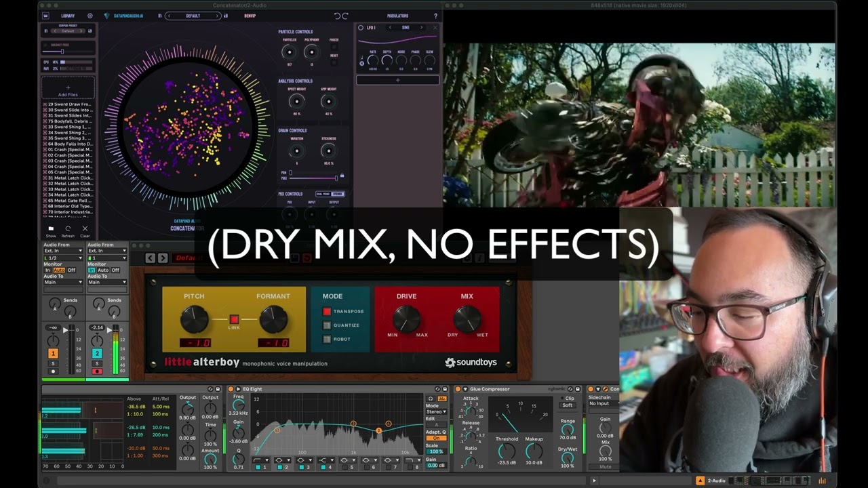Toggle Little AlterBoy LINK button
868x488 pixels.
click(234, 319)
